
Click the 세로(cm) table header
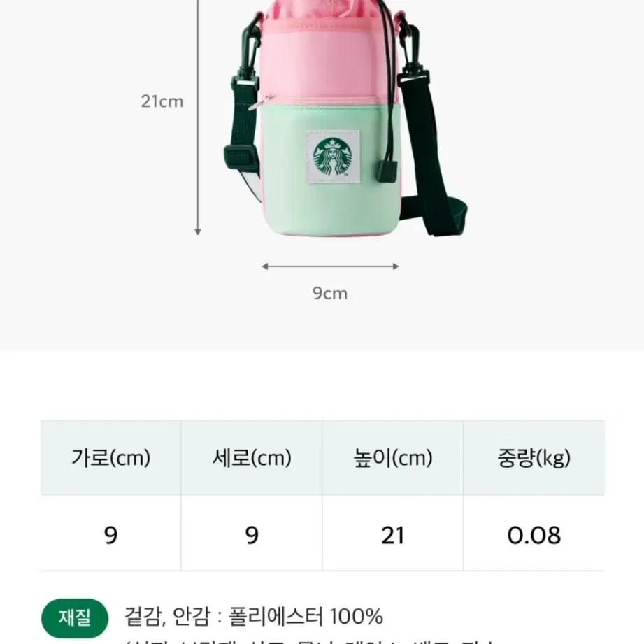tap(252, 457)
